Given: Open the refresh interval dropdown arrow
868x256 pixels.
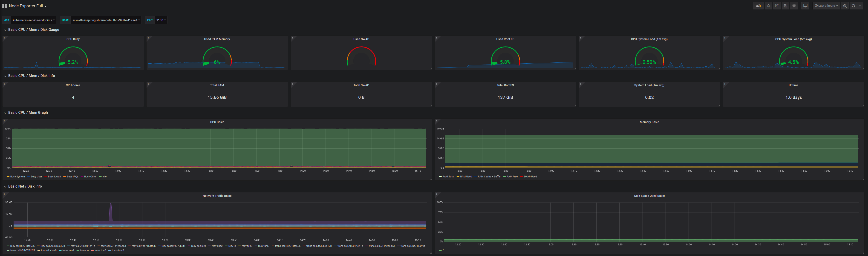Looking at the screenshot, I should (860, 6).
